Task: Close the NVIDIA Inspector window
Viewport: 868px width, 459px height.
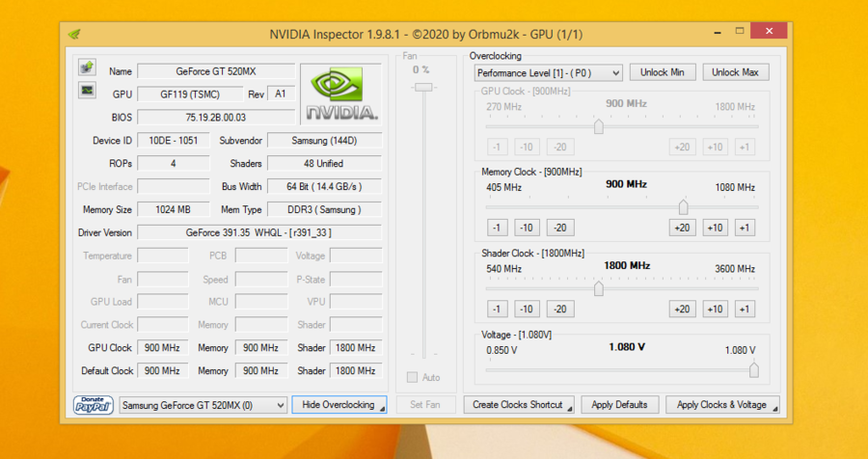Action: pos(769,31)
